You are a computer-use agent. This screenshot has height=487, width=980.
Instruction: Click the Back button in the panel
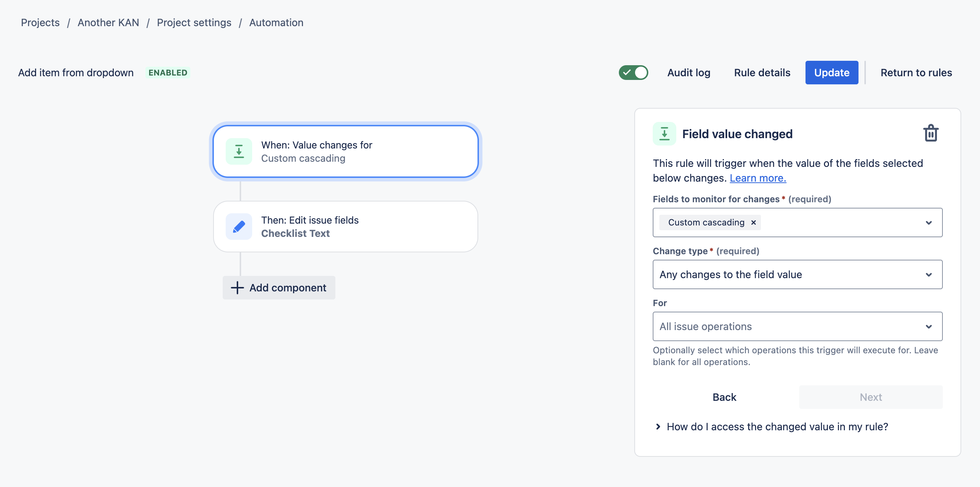tap(724, 397)
